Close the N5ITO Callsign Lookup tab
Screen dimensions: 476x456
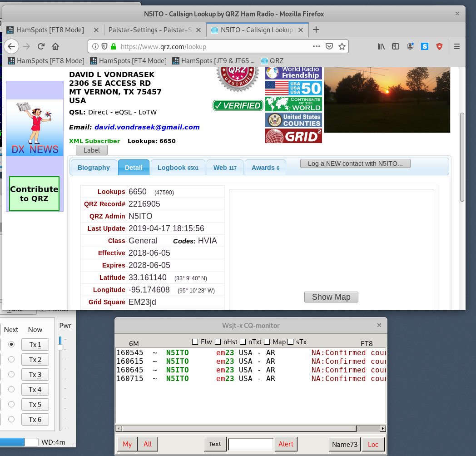(301, 30)
